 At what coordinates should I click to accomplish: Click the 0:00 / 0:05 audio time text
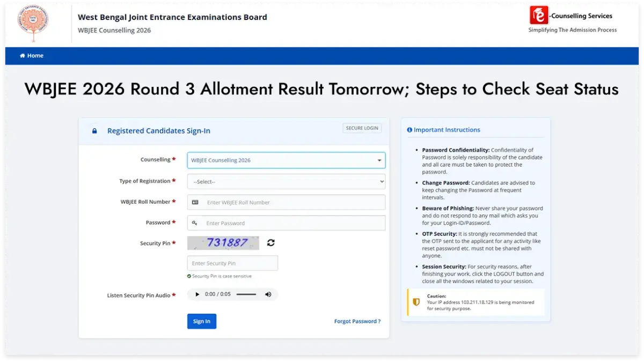[x=218, y=294]
